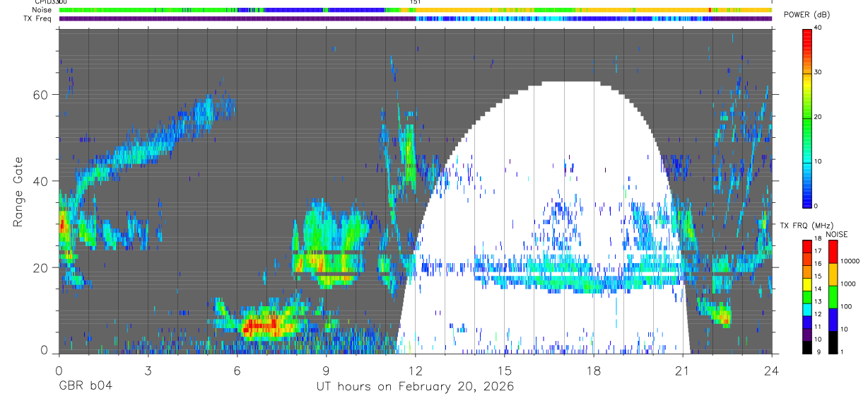The width and height of the screenshot is (868, 401).
Task: Click the tall POWER (dB) rainbow color bar
Action: 807,117
